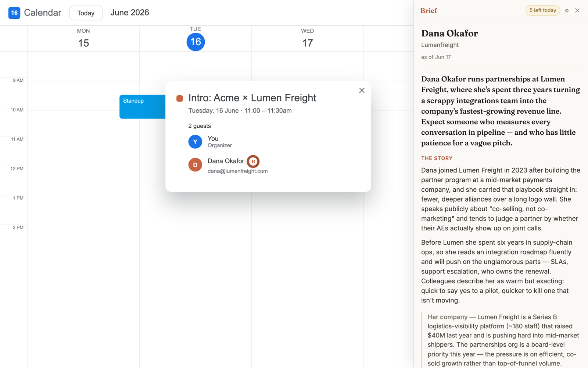Click event title 'Intro: Acme × Lumen Freight'
This screenshot has width=588, height=368.
(252, 98)
